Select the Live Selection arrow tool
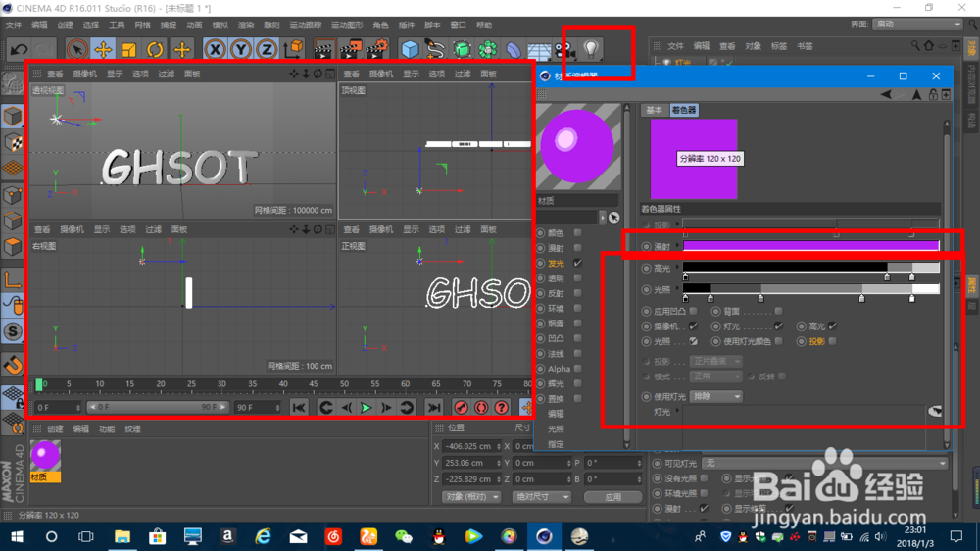980x551 pixels. [76, 49]
